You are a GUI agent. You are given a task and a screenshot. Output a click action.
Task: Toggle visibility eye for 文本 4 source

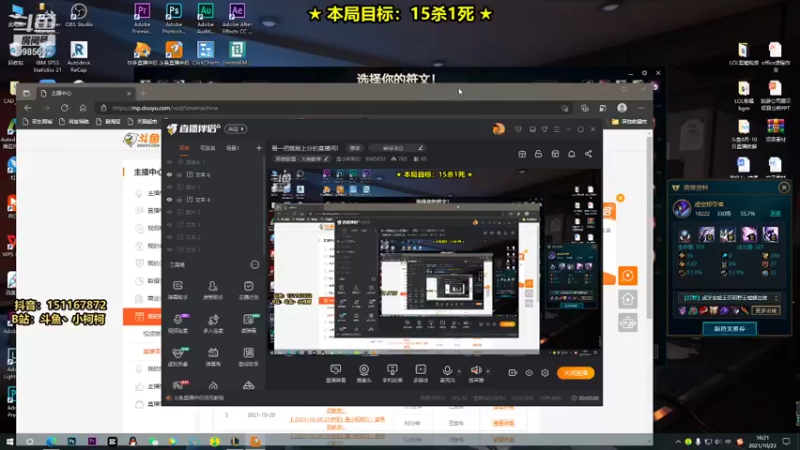tap(169, 199)
